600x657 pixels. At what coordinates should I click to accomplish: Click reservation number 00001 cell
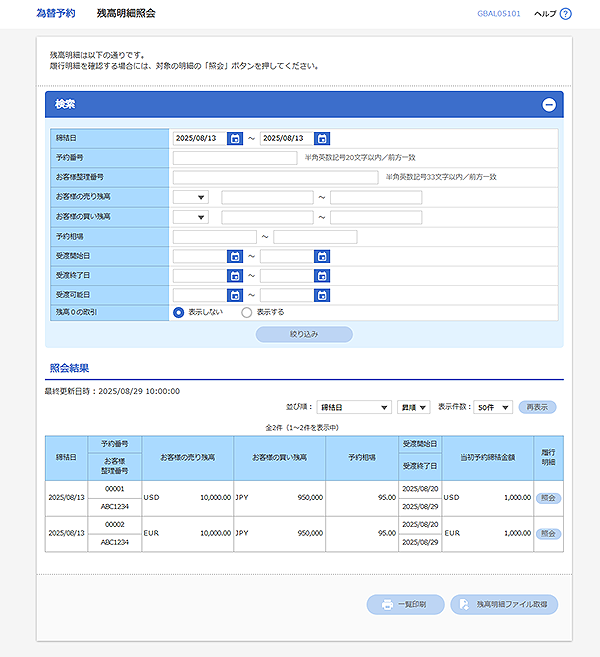pos(114,489)
